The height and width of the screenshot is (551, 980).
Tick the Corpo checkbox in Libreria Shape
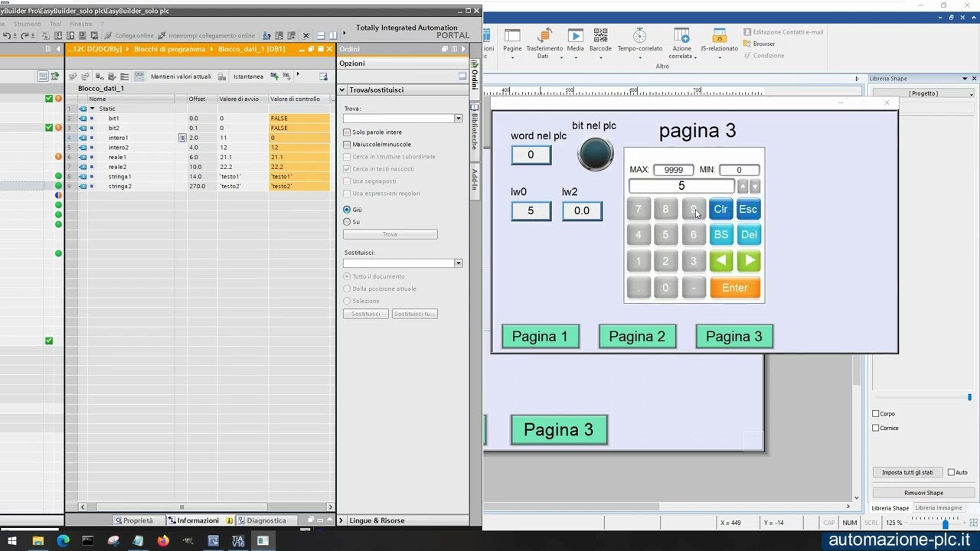(x=876, y=414)
